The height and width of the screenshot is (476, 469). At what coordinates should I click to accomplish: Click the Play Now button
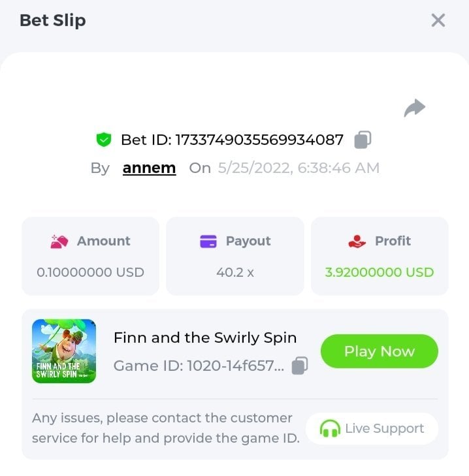(380, 351)
